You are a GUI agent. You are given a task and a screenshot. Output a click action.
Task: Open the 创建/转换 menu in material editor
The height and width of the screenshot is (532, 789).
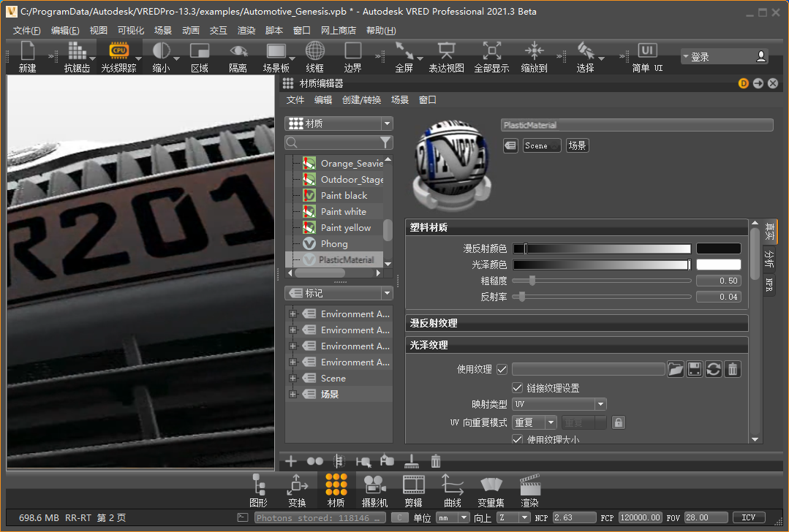coord(361,100)
